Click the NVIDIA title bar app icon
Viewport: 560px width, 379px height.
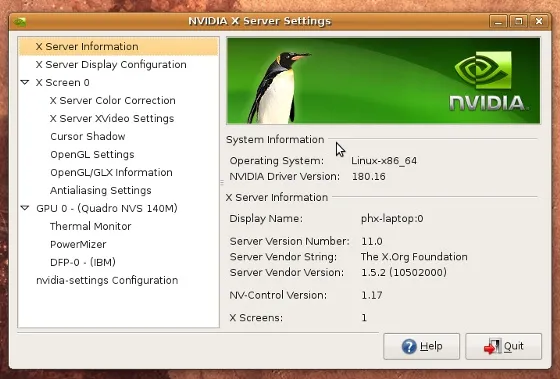[x=19, y=22]
